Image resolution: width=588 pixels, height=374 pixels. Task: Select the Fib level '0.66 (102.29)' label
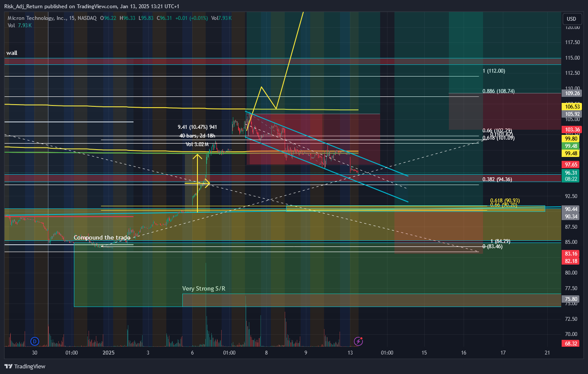click(497, 131)
